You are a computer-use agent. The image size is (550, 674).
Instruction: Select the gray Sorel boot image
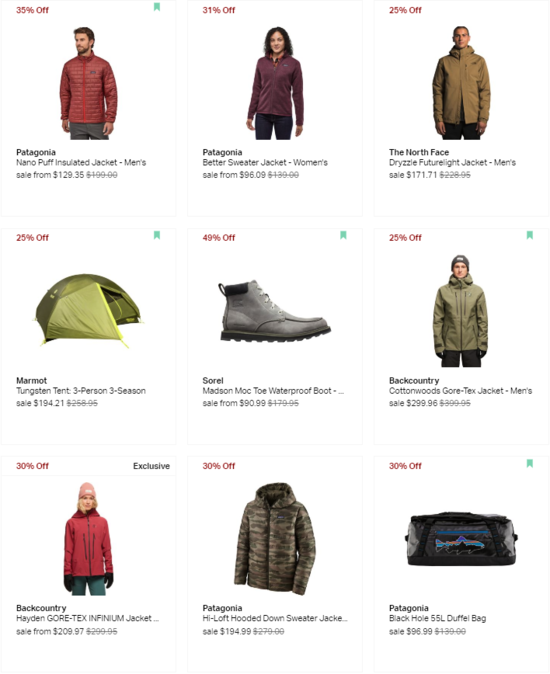274,311
